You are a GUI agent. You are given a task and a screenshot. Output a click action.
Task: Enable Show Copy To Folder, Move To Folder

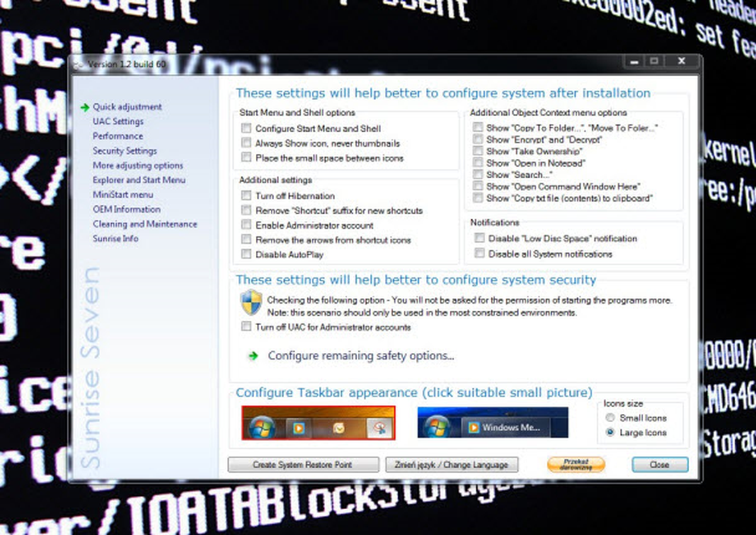479,127
